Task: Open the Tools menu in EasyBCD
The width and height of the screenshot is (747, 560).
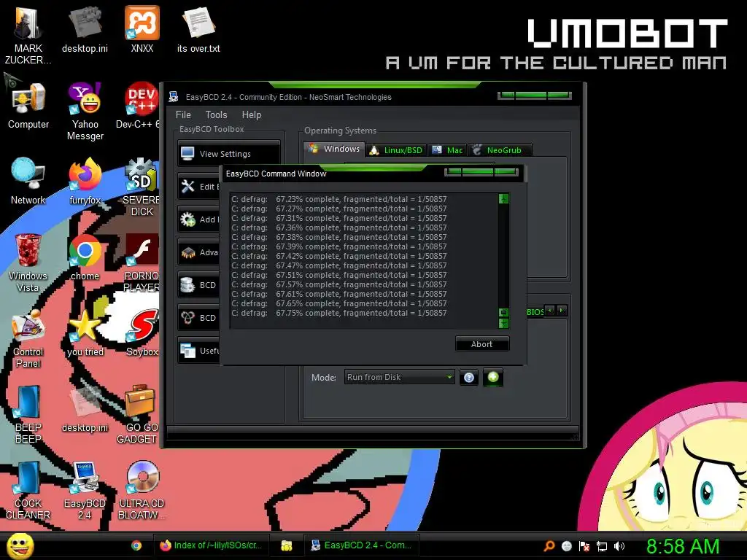Action: tap(216, 114)
